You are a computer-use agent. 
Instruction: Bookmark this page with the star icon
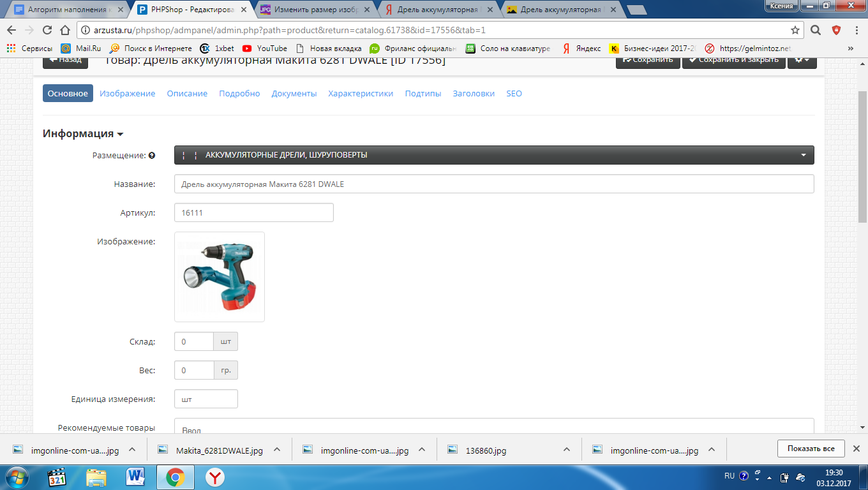[795, 30]
